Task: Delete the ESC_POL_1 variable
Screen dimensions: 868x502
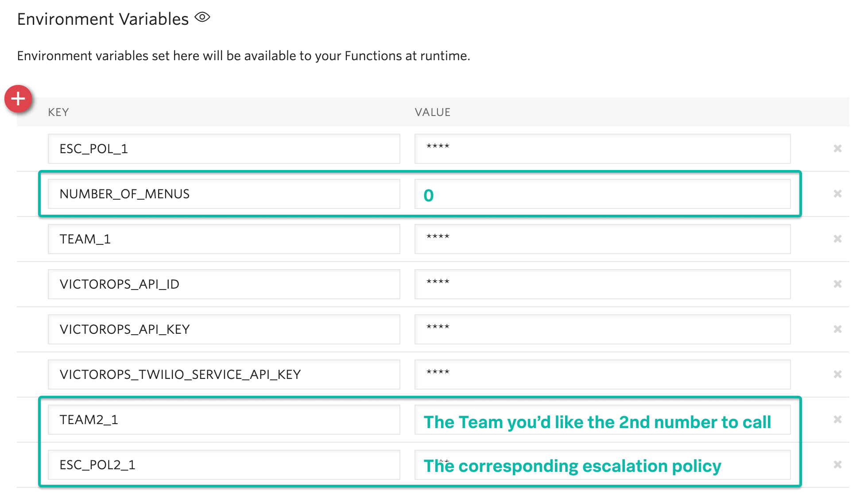Action: click(838, 149)
